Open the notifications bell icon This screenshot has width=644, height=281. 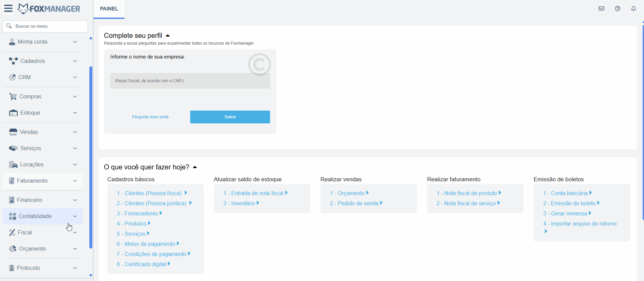click(x=634, y=8)
